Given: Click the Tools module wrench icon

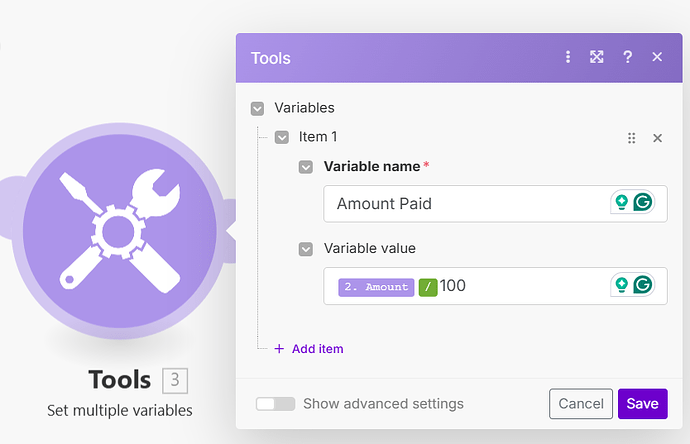Looking at the screenshot, I should point(118,231).
